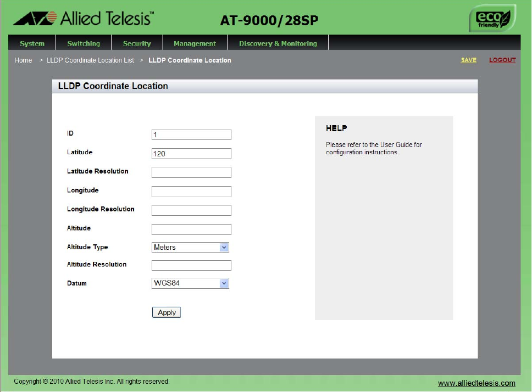
Task: Click the Altitude Resolution field
Action: coord(191,265)
